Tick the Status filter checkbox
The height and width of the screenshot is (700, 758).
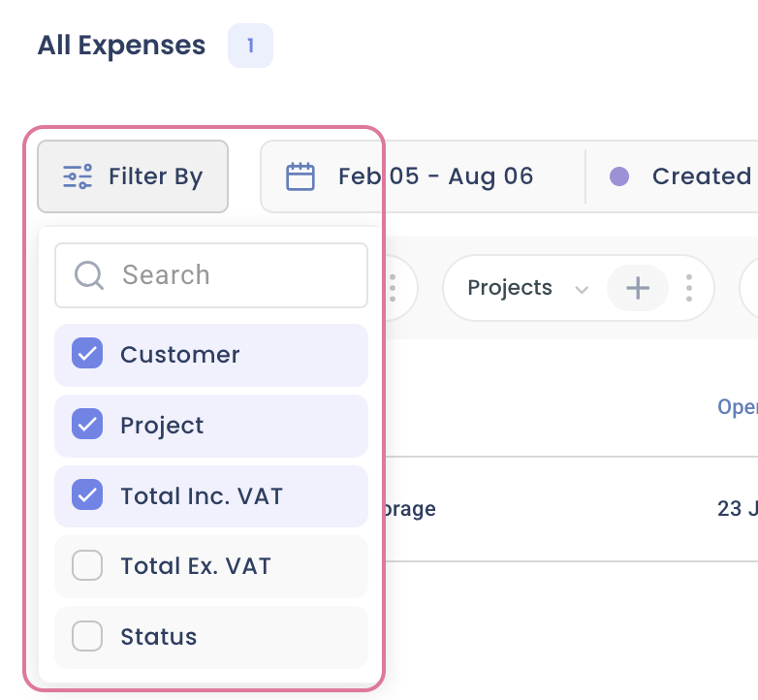87,637
